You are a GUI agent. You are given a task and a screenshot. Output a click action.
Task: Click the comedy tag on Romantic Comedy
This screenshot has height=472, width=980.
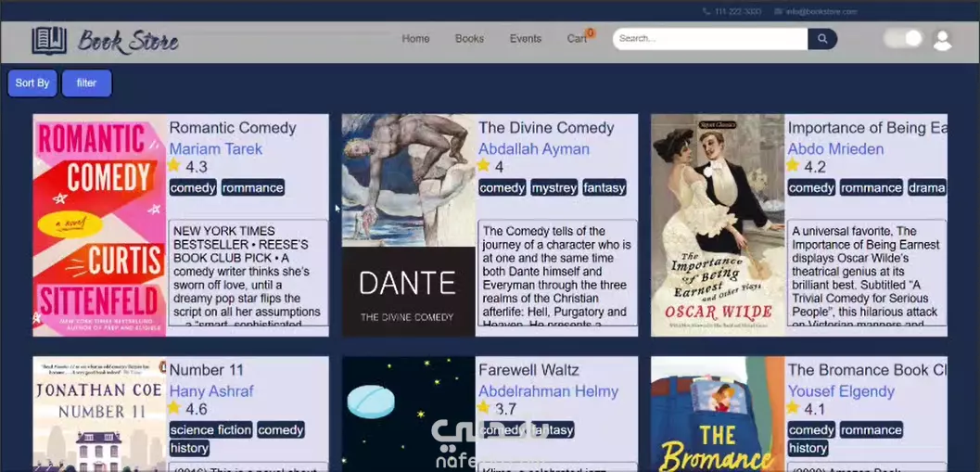pos(193,187)
